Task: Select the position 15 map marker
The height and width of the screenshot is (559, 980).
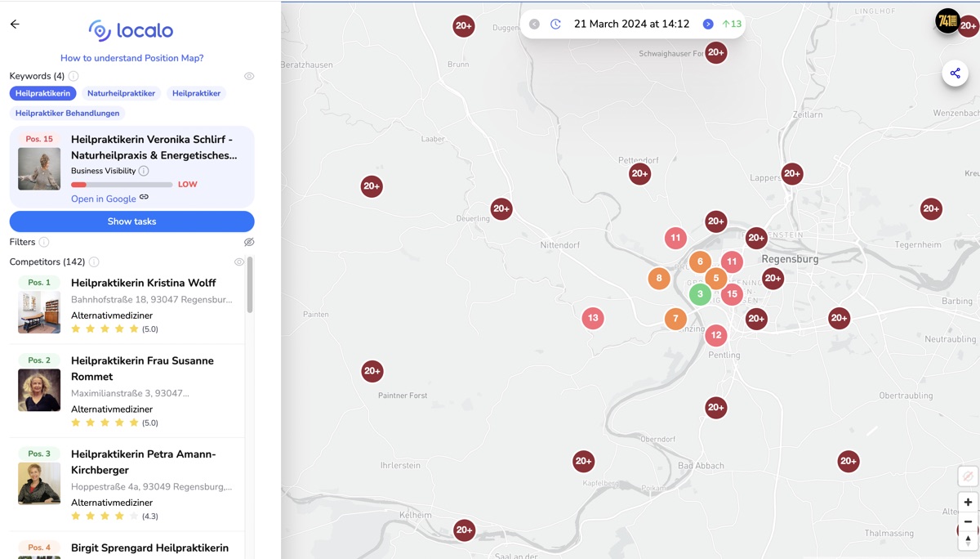Action: [732, 294]
